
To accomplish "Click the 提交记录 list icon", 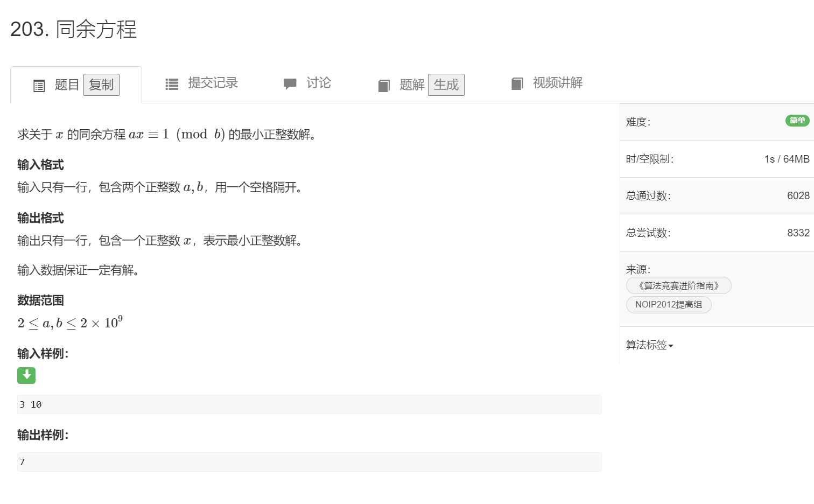I will (172, 84).
